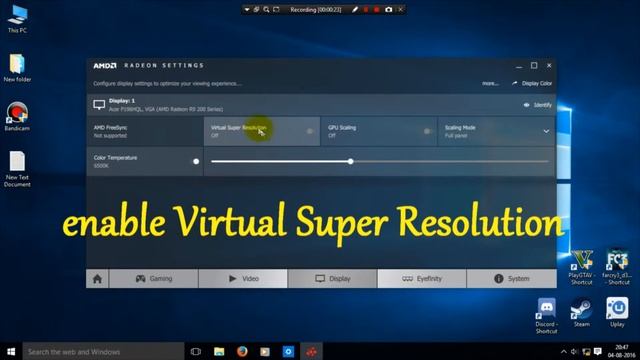
Task: Open the Eyefinity tab
Action: (x=422, y=279)
